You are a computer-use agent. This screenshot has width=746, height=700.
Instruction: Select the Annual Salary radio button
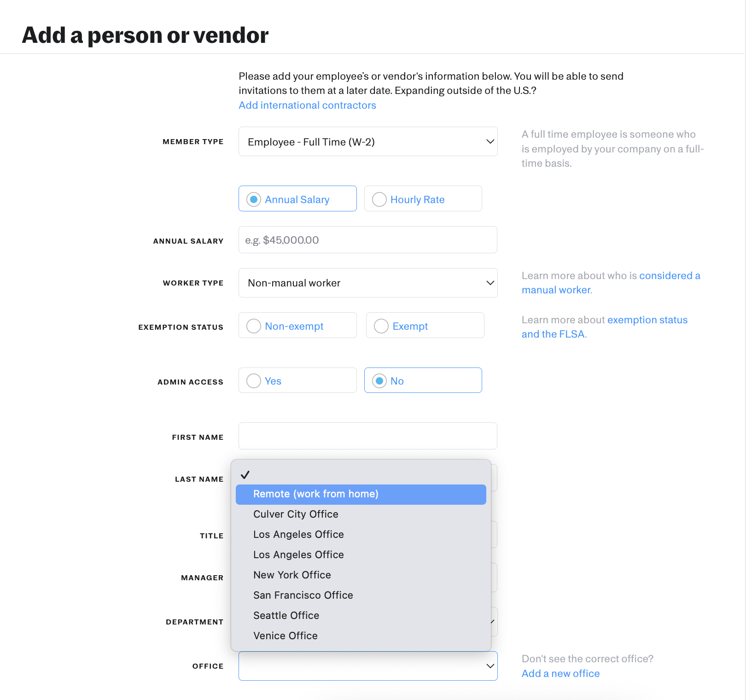[254, 199]
